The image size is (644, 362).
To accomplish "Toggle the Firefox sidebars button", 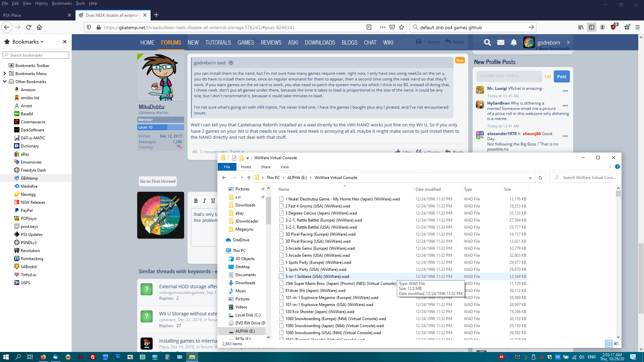I will click(592, 27).
